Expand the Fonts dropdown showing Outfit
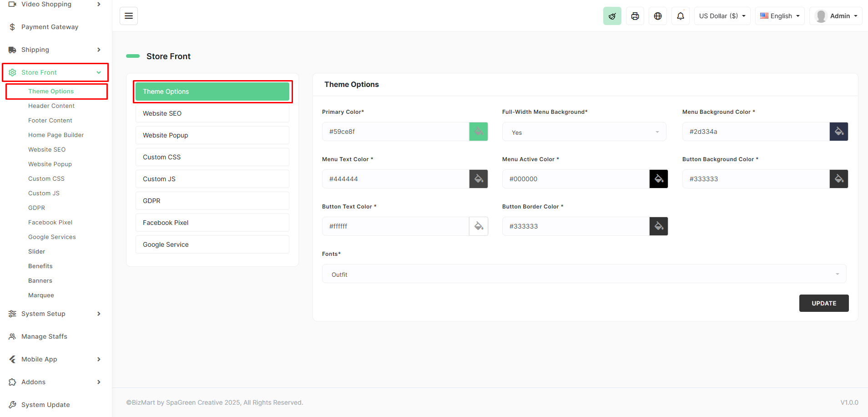This screenshot has width=868, height=417. pos(584,274)
